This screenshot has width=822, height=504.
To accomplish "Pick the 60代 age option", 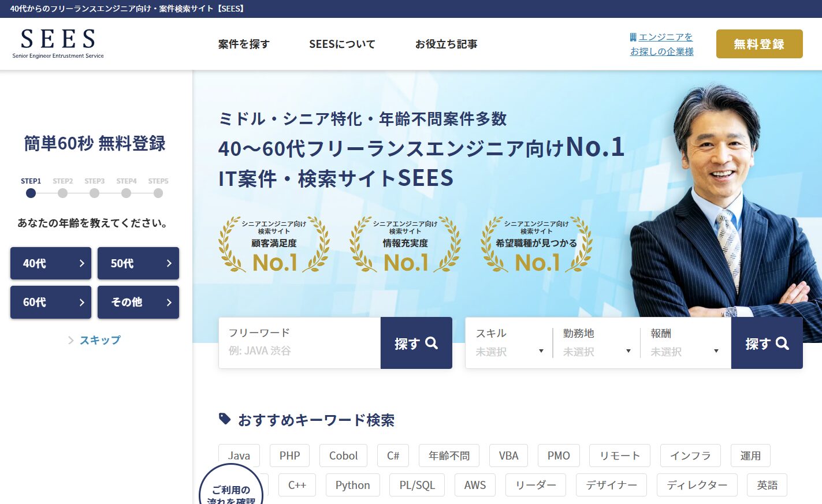I will [x=51, y=302].
